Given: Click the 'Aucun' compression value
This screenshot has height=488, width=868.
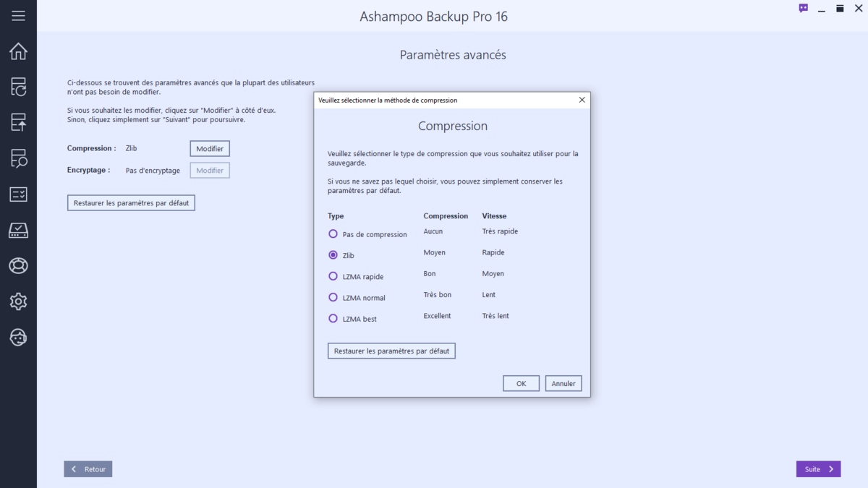Looking at the screenshot, I should pos(433,231).
